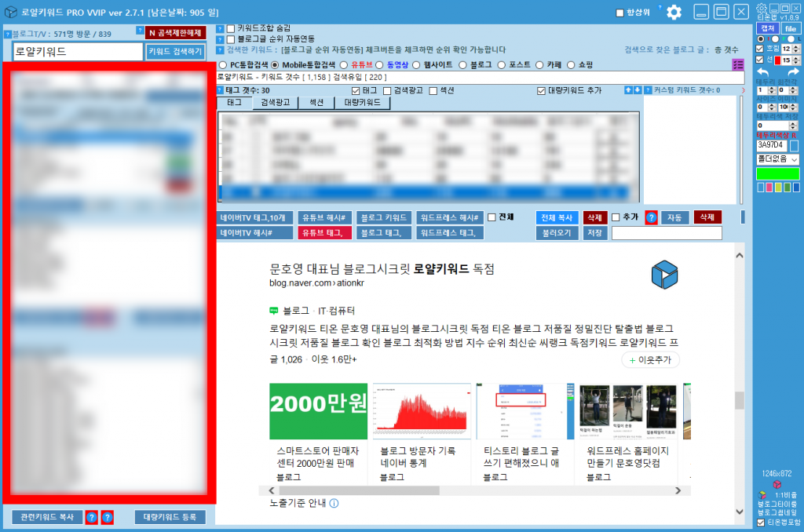This screenshot has width=804, height=532.
Task: Open the 폴더없음 folder dropdown
Action: point(778,159)
